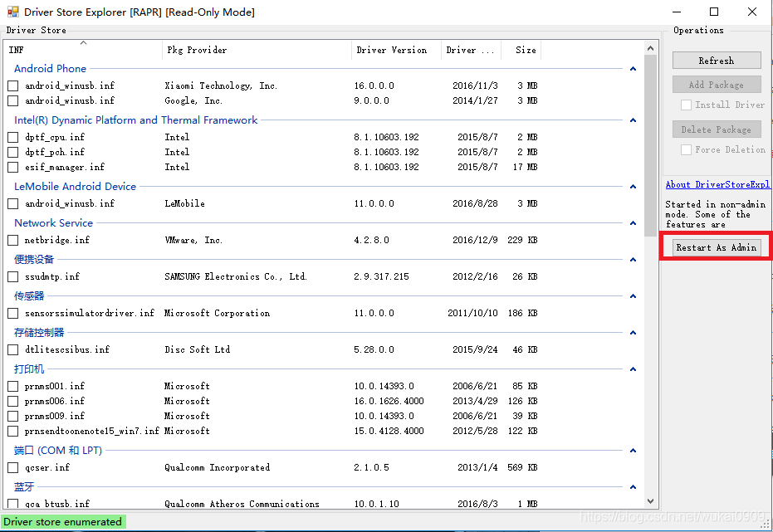Close the Driver Store Explorer window
Viewport: 773px width, 532px height.
point(751,12)
